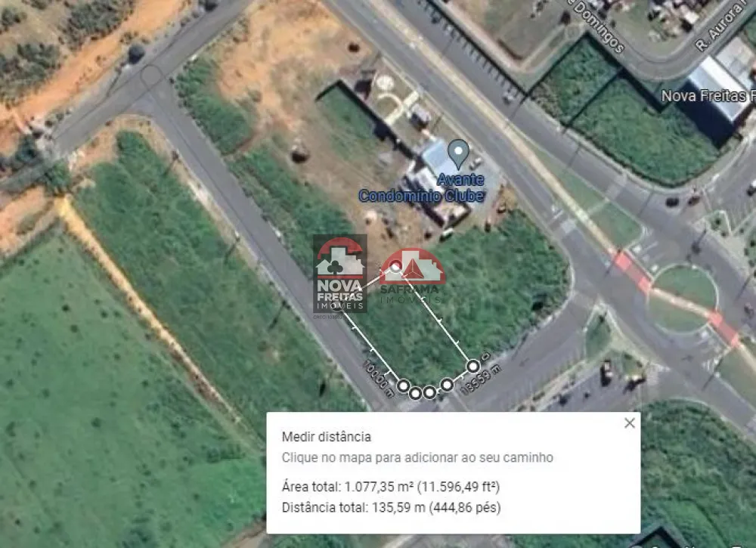
Task: Click the 100,00 m distance label
Action: click(379, 379)
